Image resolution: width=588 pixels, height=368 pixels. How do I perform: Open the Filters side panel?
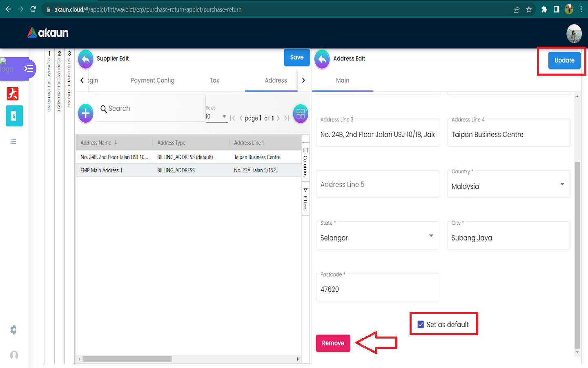pos(305,199)
